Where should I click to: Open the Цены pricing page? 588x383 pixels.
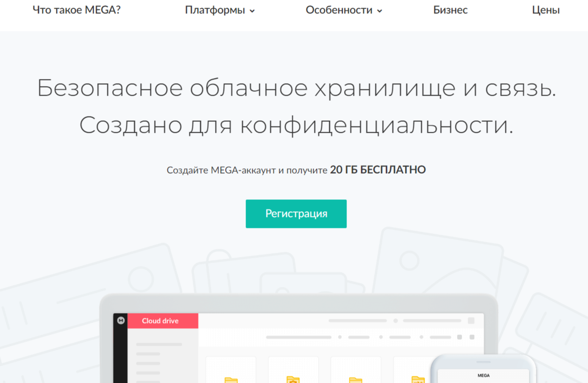tap(546, 10)
